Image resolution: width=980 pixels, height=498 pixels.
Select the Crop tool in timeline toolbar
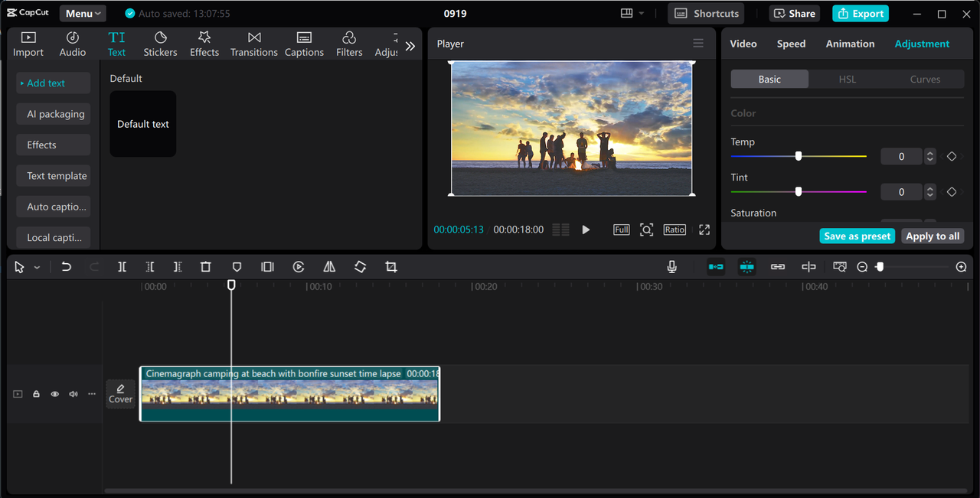(x=391, y=267)
